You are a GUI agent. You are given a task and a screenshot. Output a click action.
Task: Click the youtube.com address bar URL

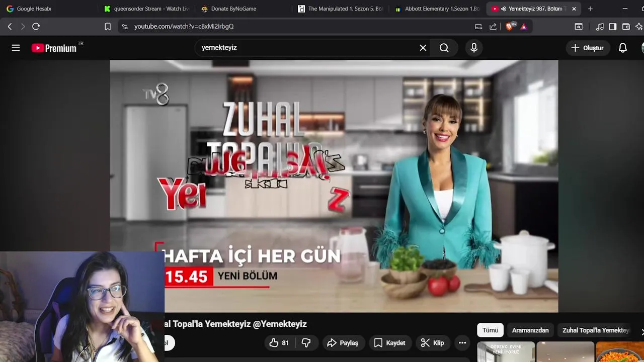184,27
